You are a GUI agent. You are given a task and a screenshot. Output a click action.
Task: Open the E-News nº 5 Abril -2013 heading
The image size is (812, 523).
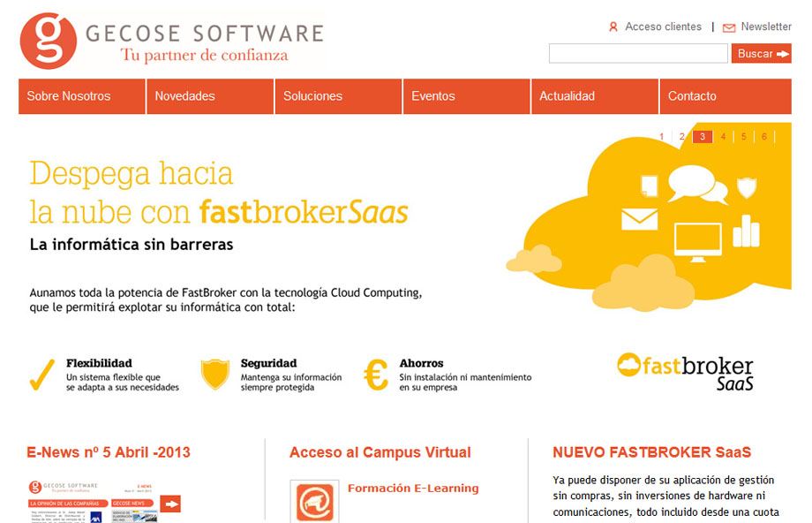[x=109, y=452]
